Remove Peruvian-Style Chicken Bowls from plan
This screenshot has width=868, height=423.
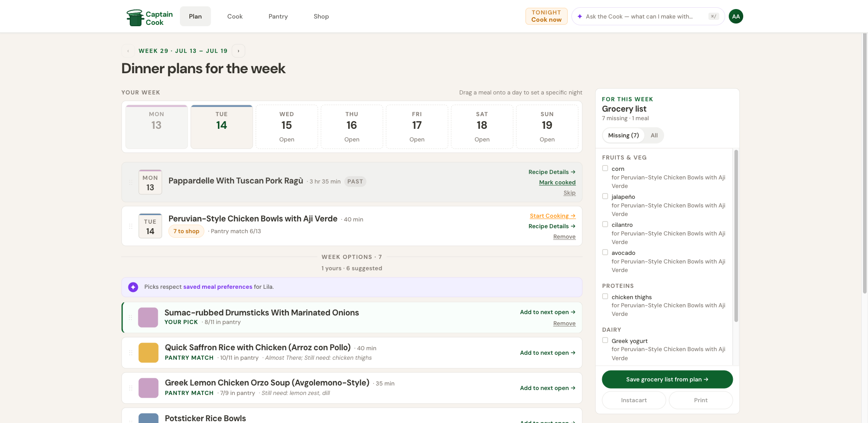(x=564, y=237)
